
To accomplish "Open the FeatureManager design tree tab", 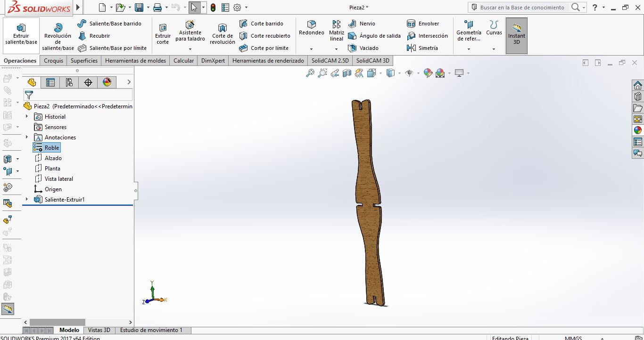I will click(32, 82).
